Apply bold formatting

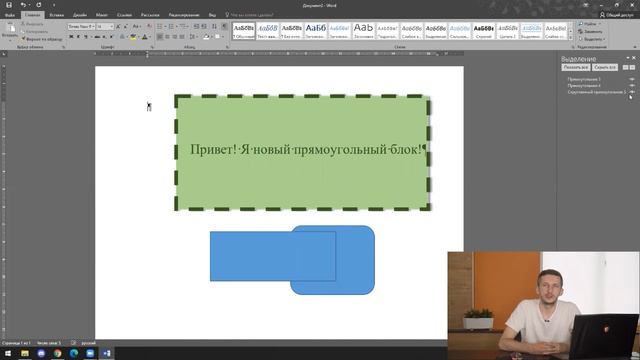click(x=71, y=37)
